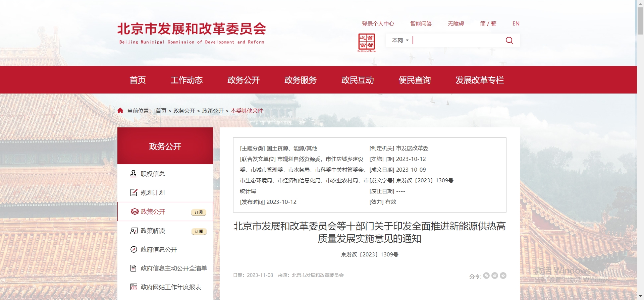Click the star favorites share icon
Screen dimensions: 644x300
(503, 276)
